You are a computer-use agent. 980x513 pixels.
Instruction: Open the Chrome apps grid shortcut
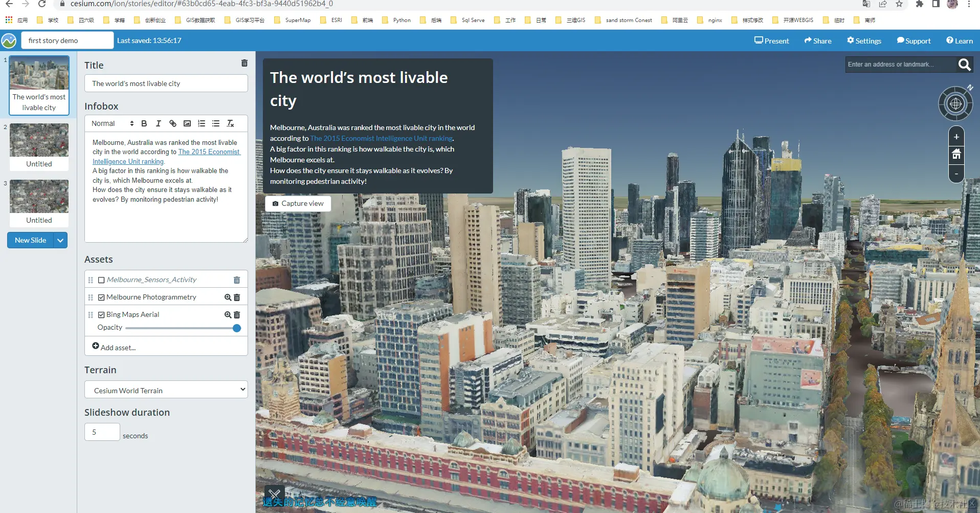(x=9, y=20)
